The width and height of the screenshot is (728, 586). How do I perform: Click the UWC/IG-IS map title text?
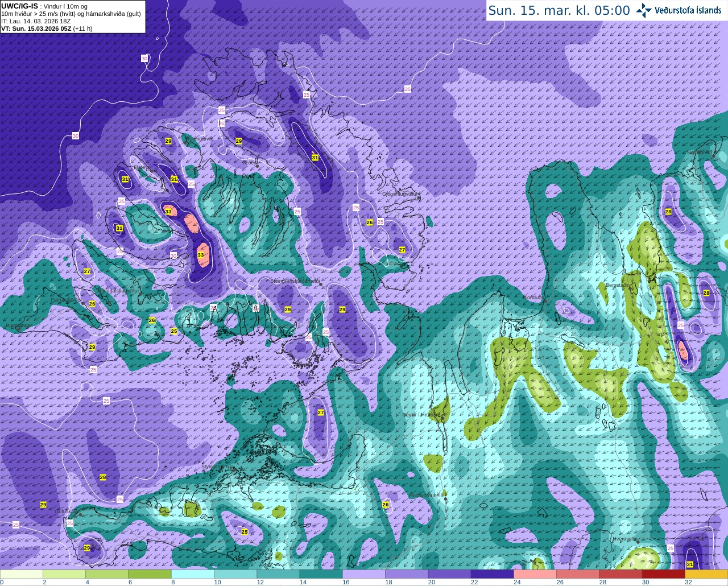[x=19, y=6]
